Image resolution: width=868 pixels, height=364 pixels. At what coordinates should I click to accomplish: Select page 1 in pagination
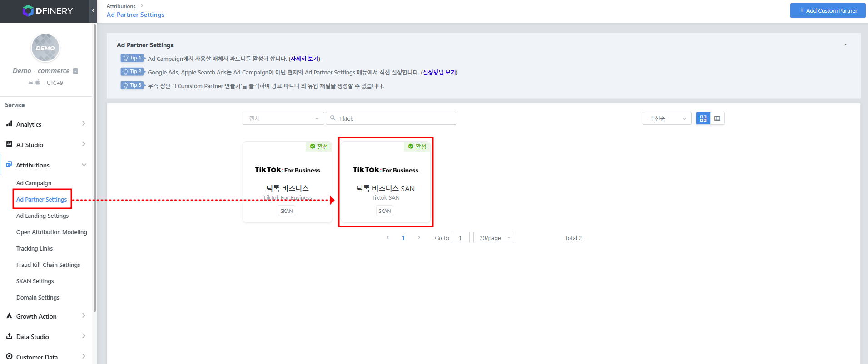pos(403,238)
